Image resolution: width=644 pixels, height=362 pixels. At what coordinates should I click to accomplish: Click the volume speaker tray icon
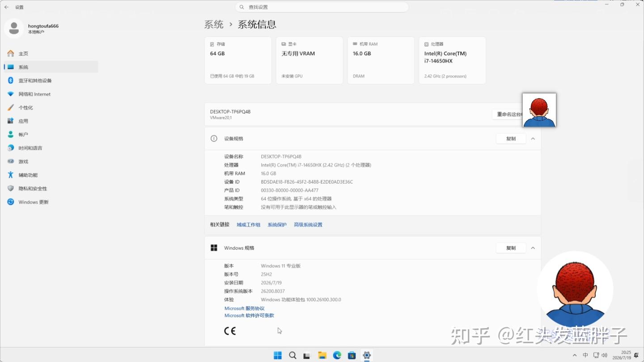(605, 355)
